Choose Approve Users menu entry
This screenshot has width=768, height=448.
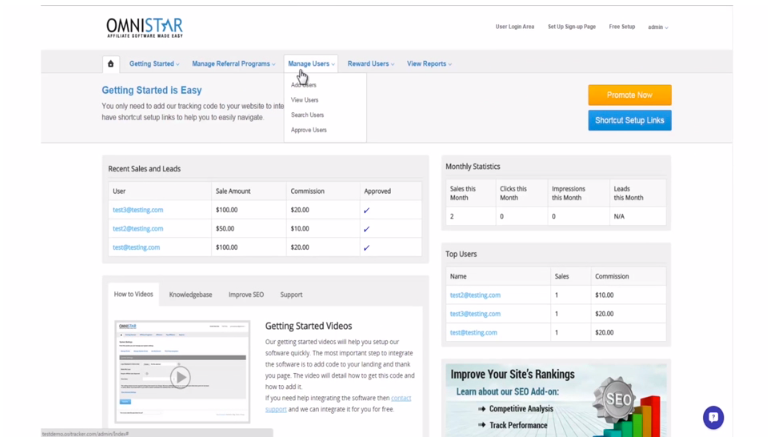tap(309, 130)
